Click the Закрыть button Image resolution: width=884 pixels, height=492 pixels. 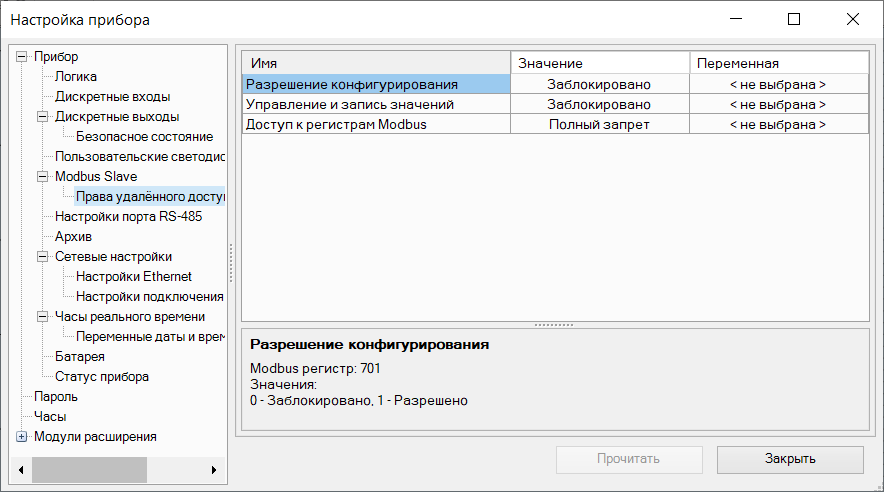[790, 459]
